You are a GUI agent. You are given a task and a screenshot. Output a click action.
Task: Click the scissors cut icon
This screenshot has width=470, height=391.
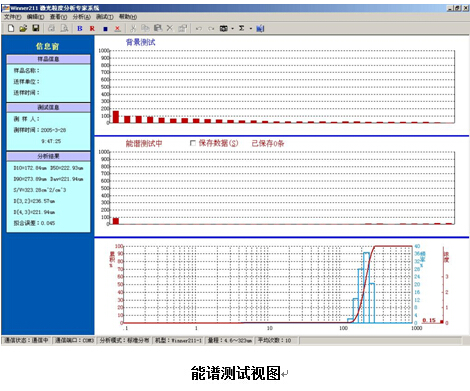tap(133, 28)
